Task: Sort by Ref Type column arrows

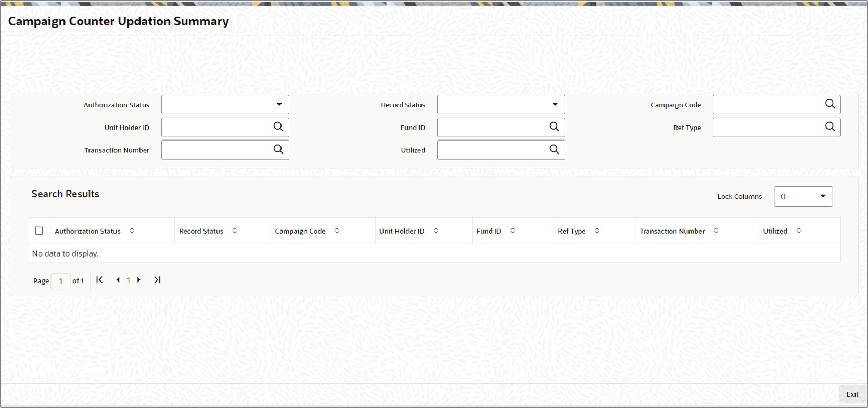Action: pyautogui.click(x=597, y=231)
